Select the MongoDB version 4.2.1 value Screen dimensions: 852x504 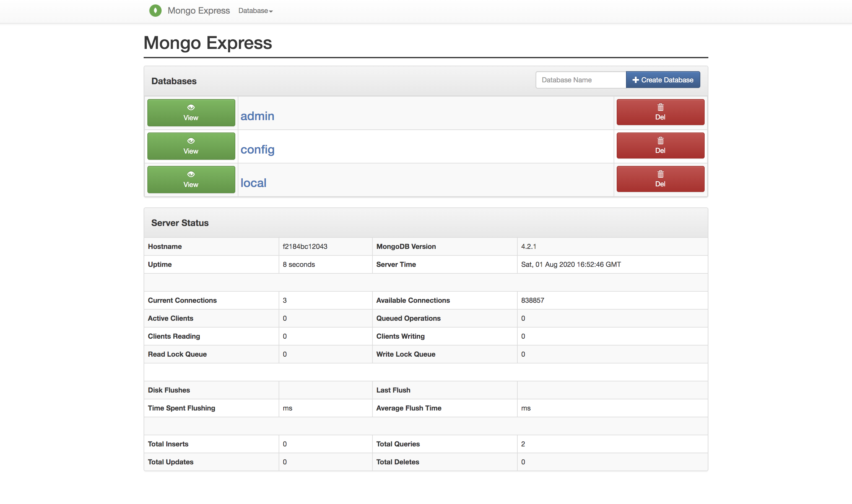pos(529,246)
